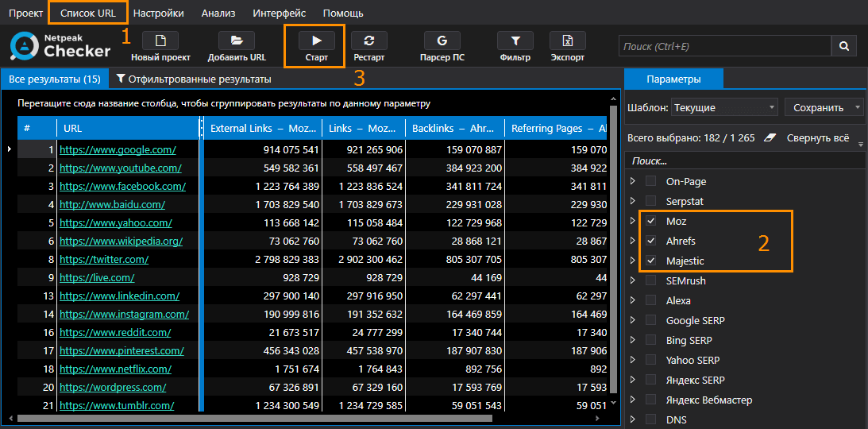Click the scroll-down arrow of results table

(x=613, y=404)
